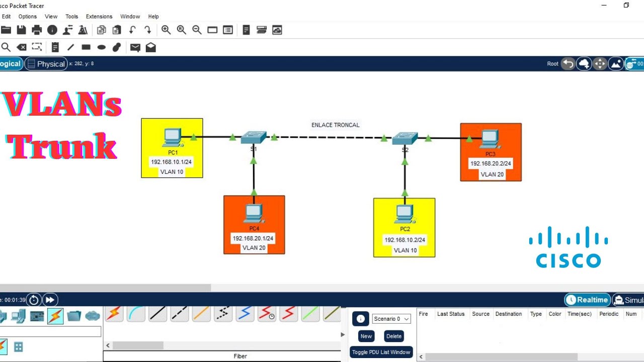Print the network using printer icon
644x362 pixels.
click(37, 30)
